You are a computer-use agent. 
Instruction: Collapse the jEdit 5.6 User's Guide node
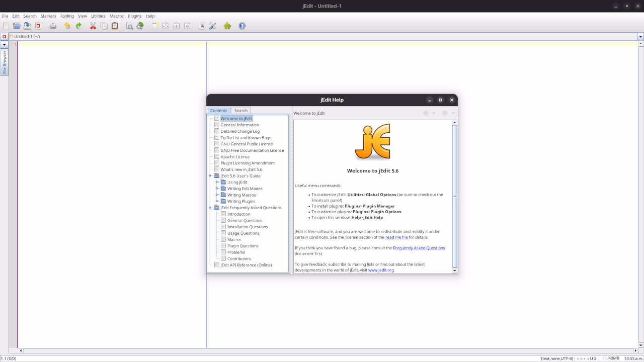(210, 176)
